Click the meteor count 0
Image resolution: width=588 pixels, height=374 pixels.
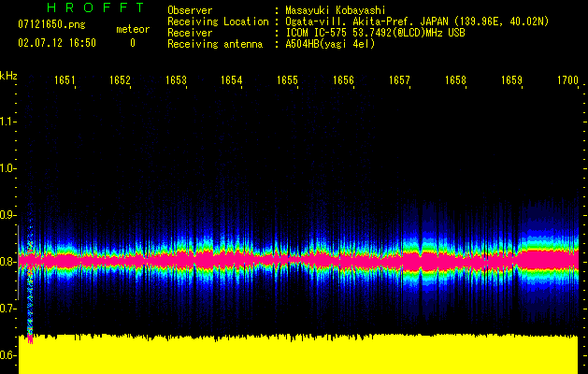point(133,43)
